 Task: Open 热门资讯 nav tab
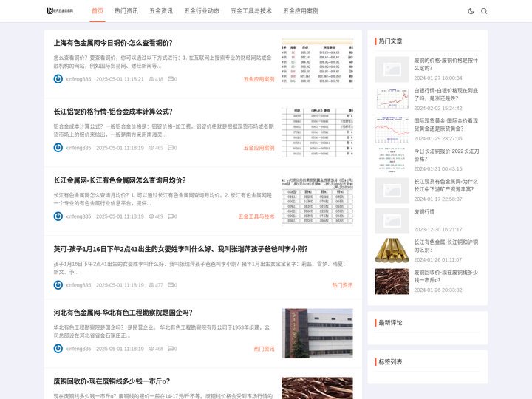[x=126, y=11]
